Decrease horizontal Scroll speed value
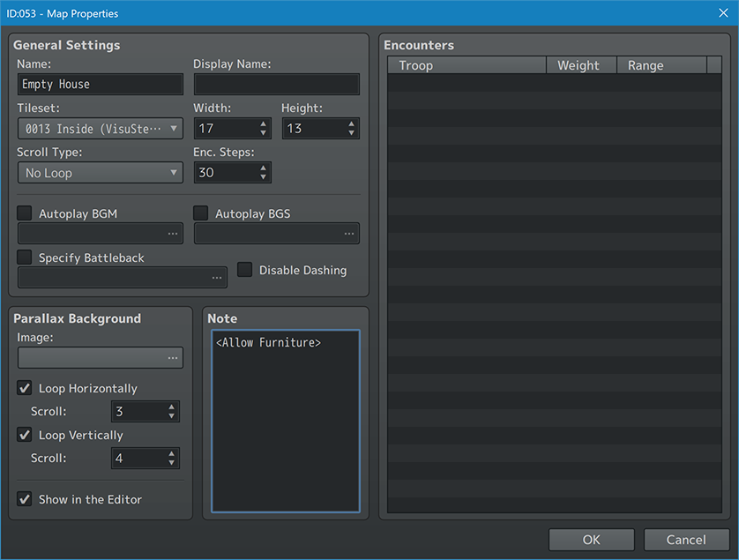The width and height of the screenshot is (739, 560). point(171,416)
